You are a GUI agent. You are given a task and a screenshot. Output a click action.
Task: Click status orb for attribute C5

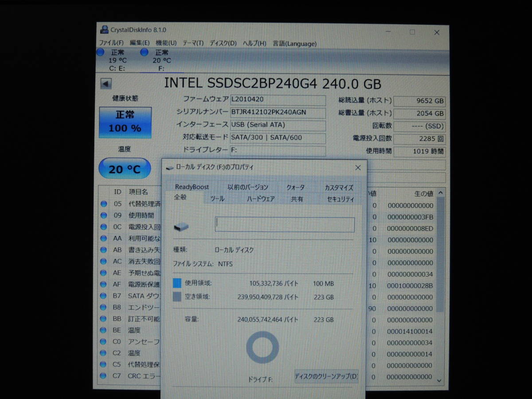click(104, 364)
